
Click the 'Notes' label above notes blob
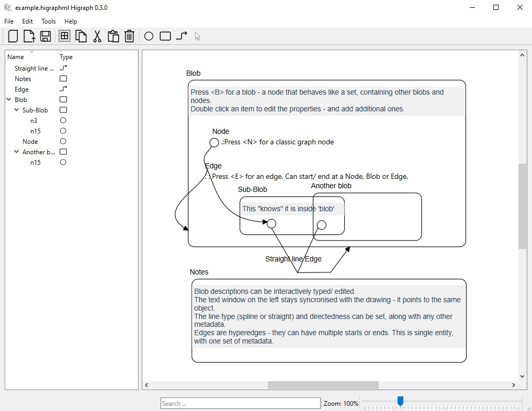[199, 271]
